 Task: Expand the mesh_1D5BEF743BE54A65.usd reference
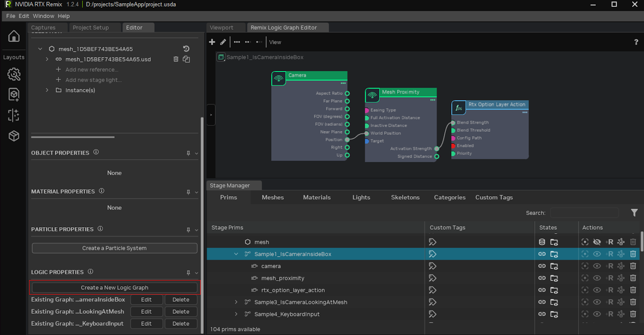47,59
